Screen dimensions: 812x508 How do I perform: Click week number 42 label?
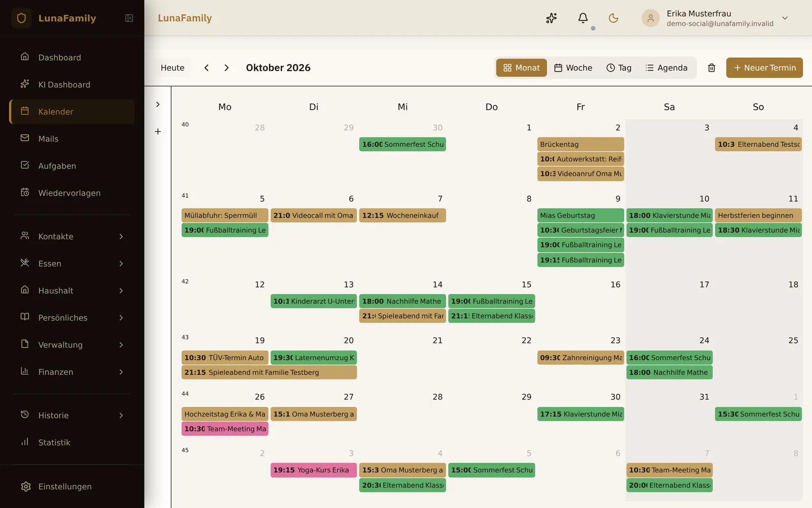click(185, 281)
